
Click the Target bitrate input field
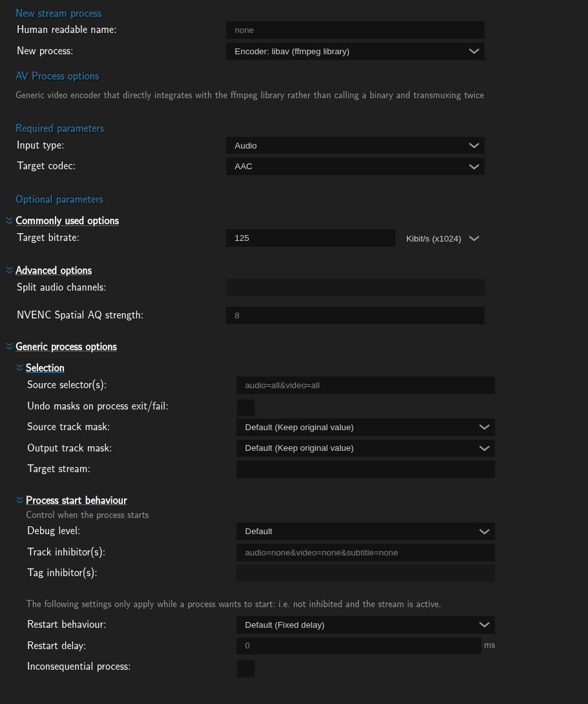(x=310, y=238)
